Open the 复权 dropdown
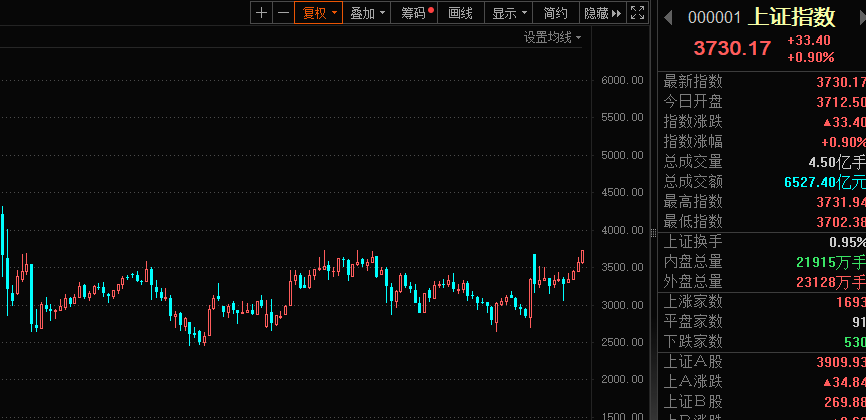The height and width of the screenshot is (420, 866). tap(318, 13)
